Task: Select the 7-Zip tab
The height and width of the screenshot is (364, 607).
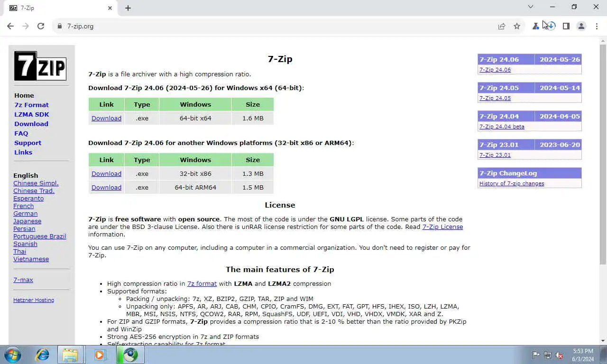Action: coord(61,8)
